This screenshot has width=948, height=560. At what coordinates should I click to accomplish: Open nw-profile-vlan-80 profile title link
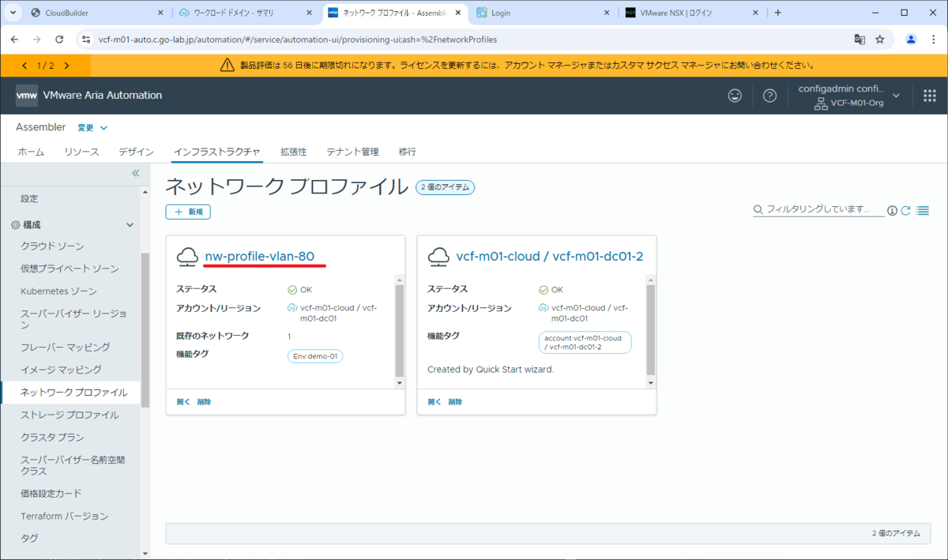[260, 256]
